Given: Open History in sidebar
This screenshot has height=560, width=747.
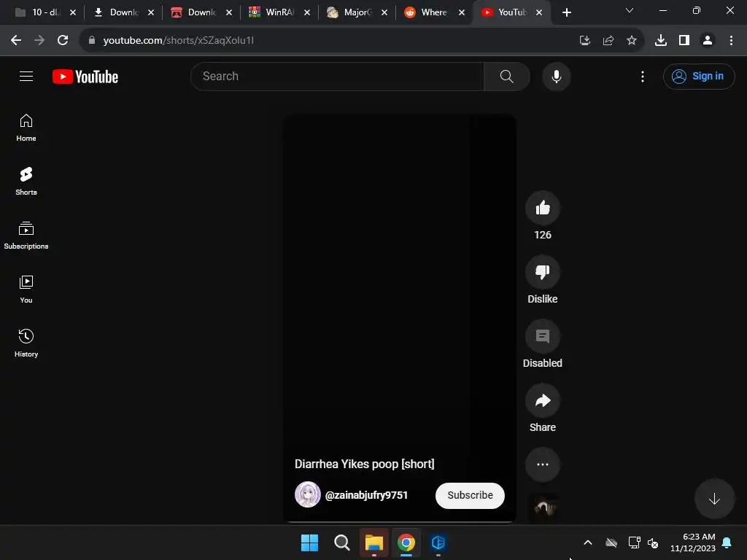Looking at the screenshot, I should [x=26, y=343].
